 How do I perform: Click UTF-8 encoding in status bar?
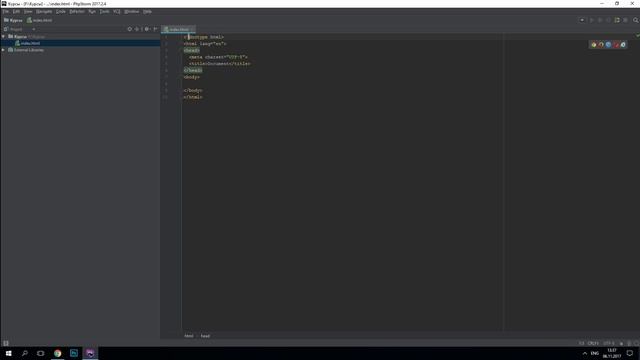609,343
